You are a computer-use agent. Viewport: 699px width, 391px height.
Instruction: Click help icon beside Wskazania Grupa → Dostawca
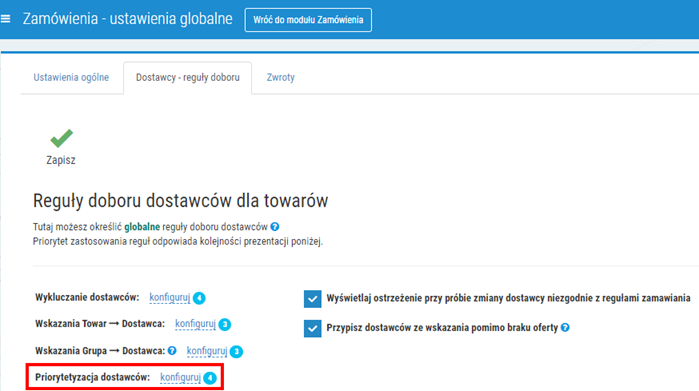(172, 350)
